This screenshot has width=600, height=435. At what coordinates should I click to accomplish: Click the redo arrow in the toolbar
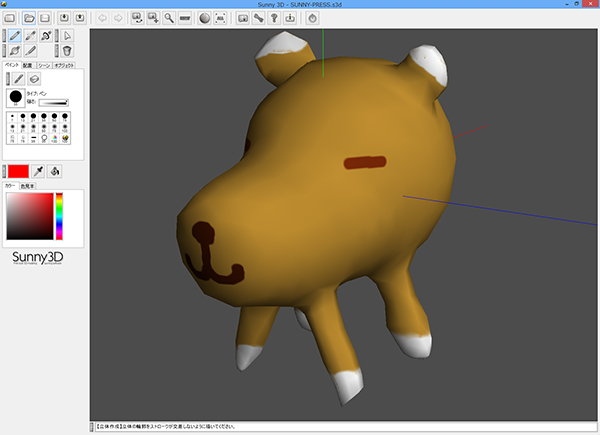[x=120, y=18]
